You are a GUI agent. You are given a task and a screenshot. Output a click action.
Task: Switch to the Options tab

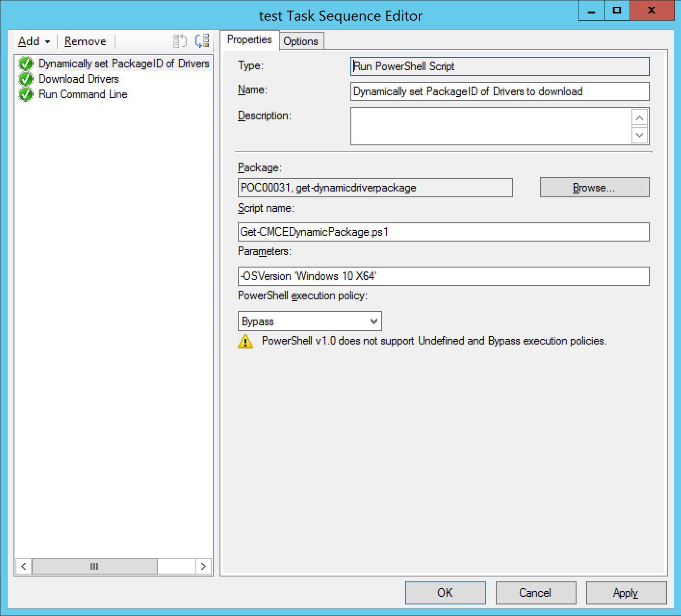coord(301,41)
